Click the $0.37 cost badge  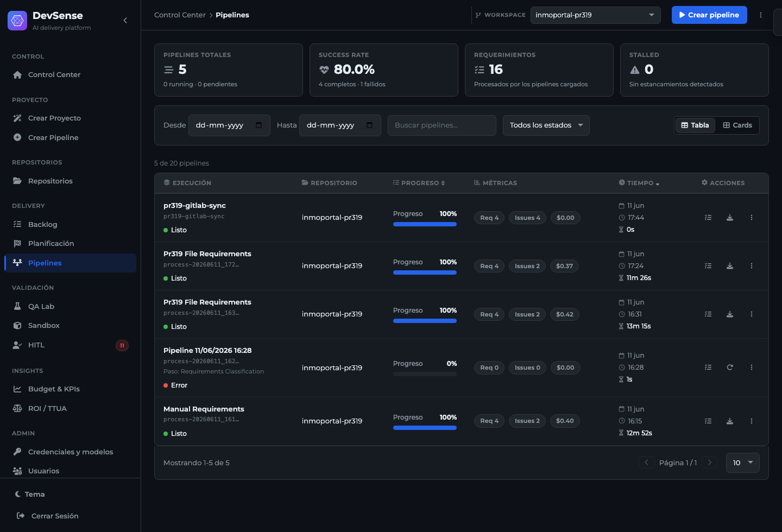click(565, 266)
